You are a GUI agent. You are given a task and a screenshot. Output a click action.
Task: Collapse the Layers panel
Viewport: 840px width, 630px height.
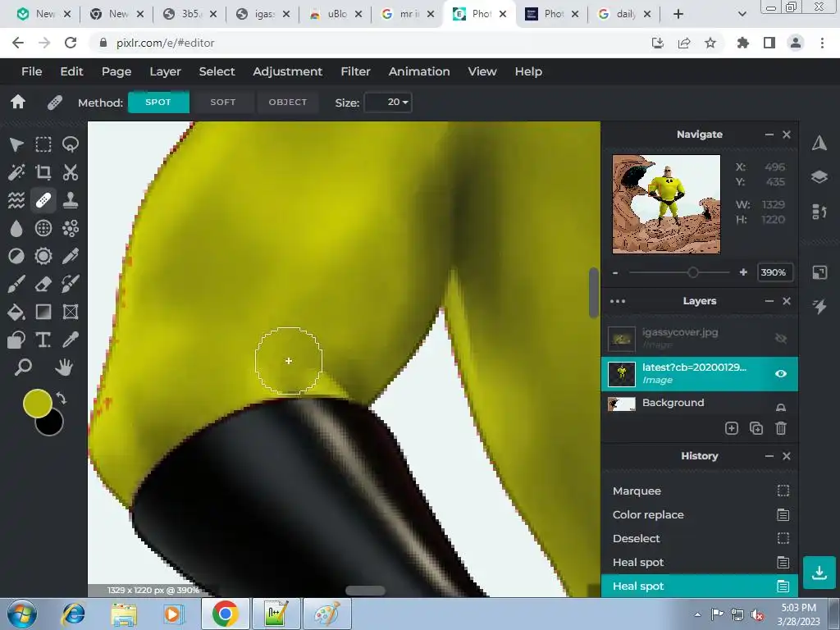(769, 301)
